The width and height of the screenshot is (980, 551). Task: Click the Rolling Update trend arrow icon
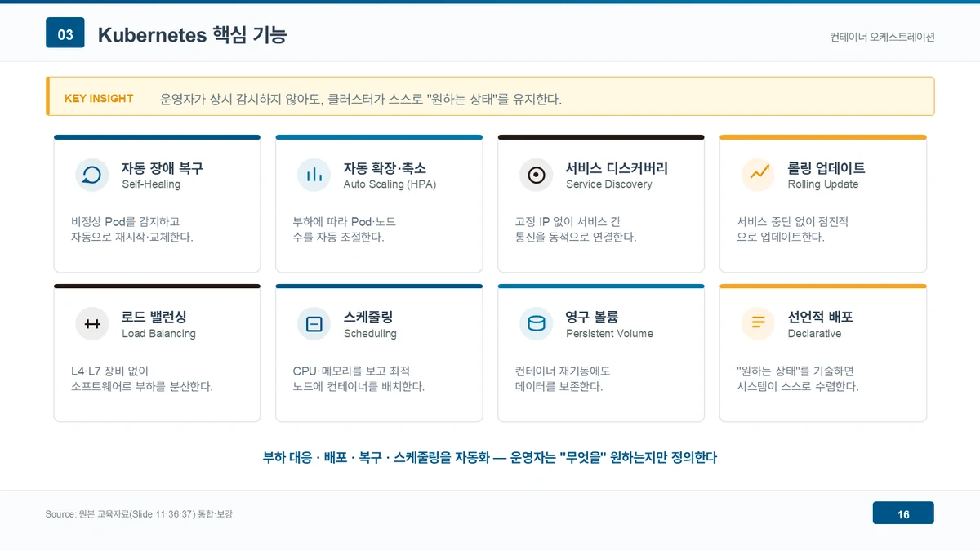point(758,175)
